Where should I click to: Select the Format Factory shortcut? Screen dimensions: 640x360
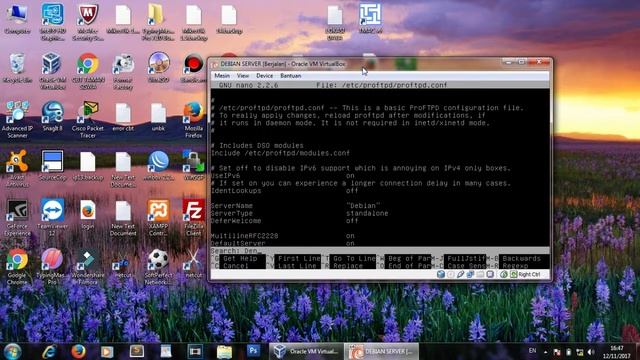(x=123, y=71)
